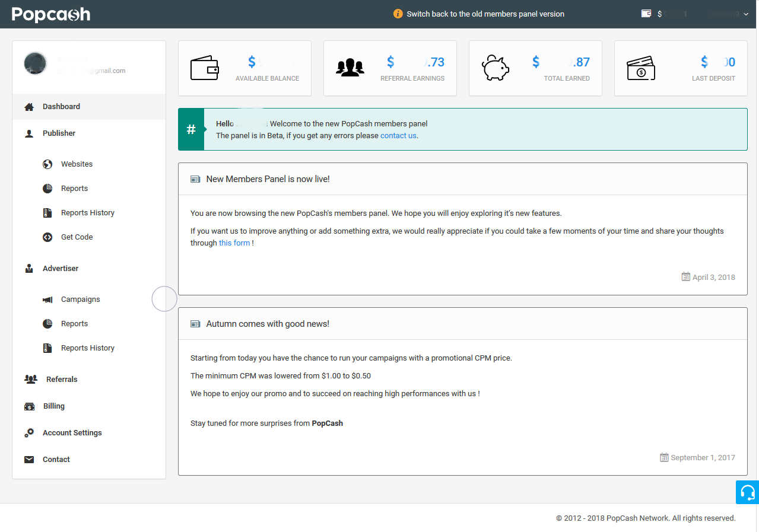Click 'Autumn comes with good news!' heading
The image size is (759, 532).
click(x=268, y=324)
